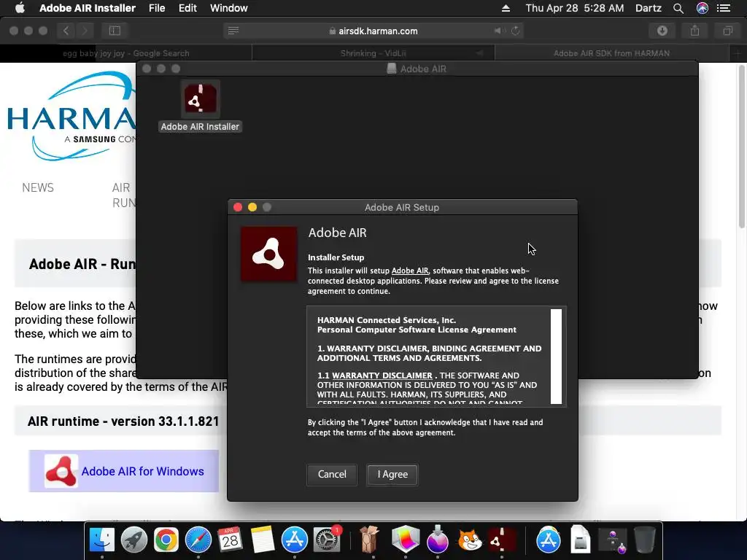The height and width of the screenshot is (560, 747).
Task: Open Notification Center list icon
Action: pos(724,8)
